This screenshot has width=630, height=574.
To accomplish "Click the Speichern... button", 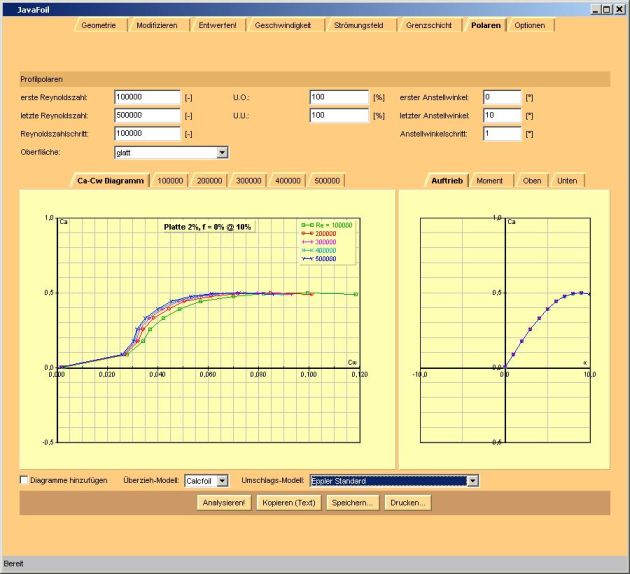I will point(354,503).
